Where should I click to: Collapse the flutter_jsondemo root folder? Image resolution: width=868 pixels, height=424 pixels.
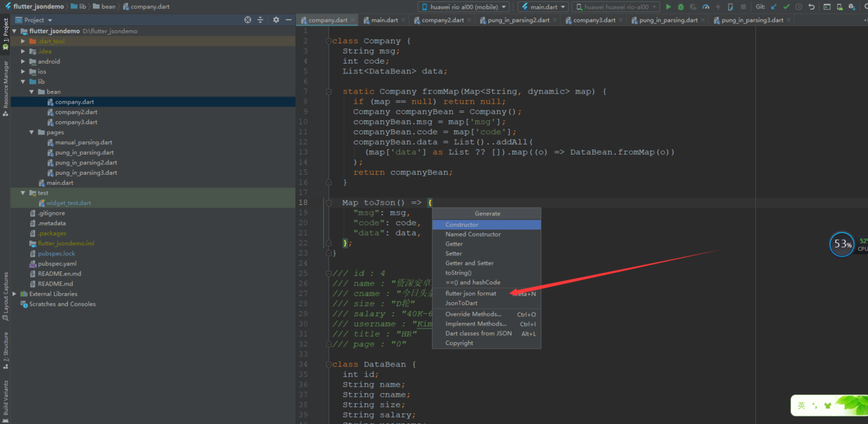[15, 31]
